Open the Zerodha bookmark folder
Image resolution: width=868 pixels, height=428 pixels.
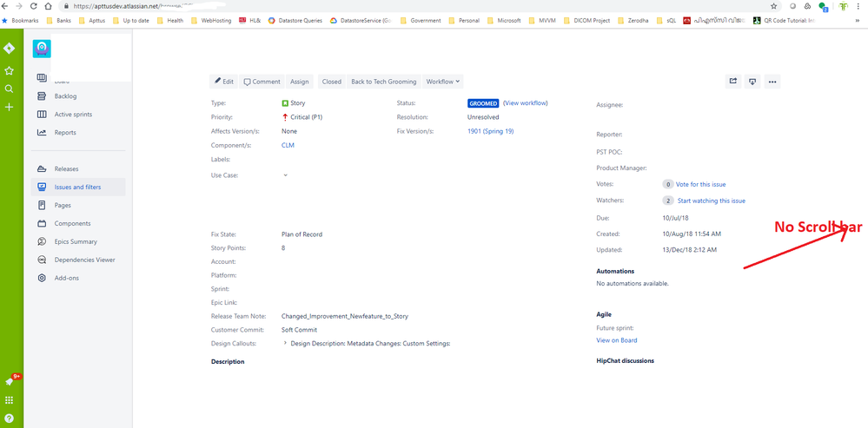click(633, 21)
